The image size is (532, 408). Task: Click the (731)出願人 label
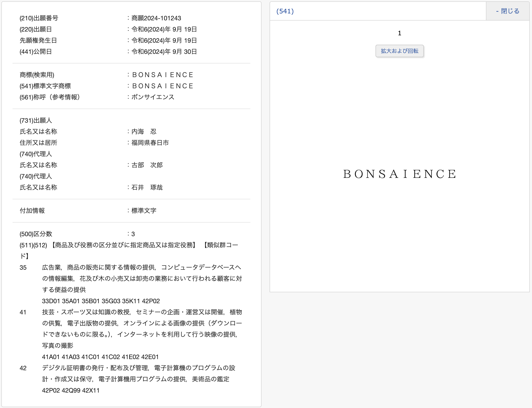[x=36, y=120]
